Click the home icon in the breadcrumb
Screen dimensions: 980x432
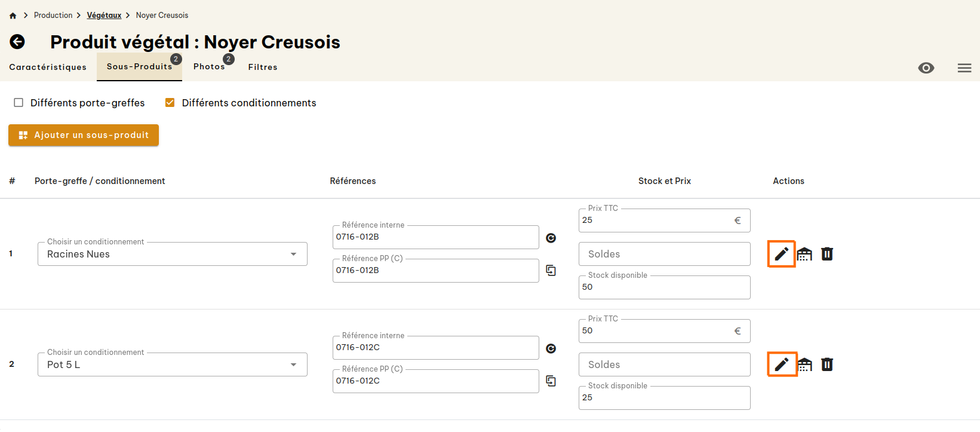[x=13, y=14]
